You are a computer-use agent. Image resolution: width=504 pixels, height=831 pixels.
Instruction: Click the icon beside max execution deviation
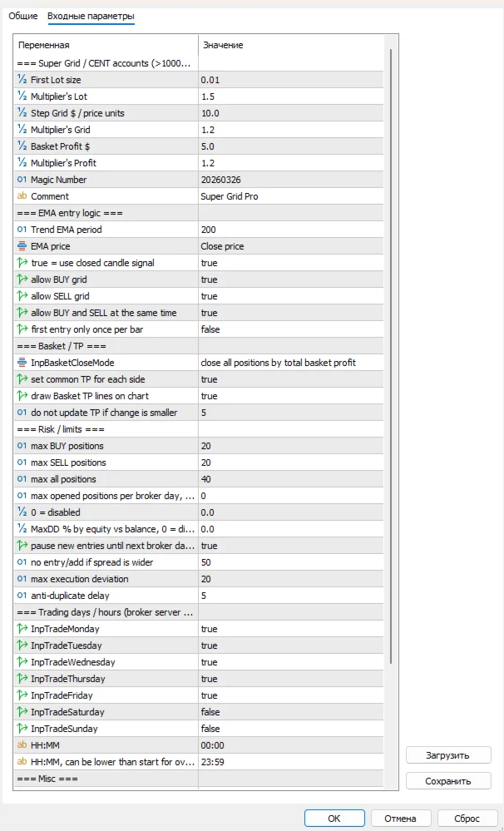(22, 579)
